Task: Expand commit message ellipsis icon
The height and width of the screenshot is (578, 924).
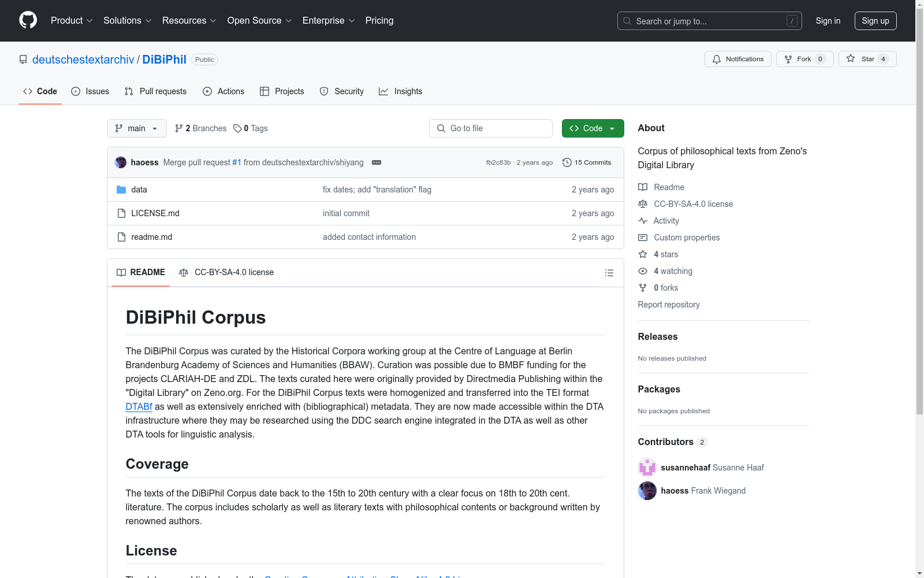Action: coord(377,162)
